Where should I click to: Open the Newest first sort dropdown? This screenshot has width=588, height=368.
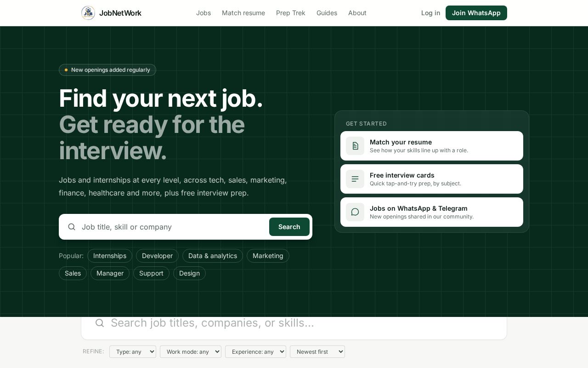coord(317,351)
